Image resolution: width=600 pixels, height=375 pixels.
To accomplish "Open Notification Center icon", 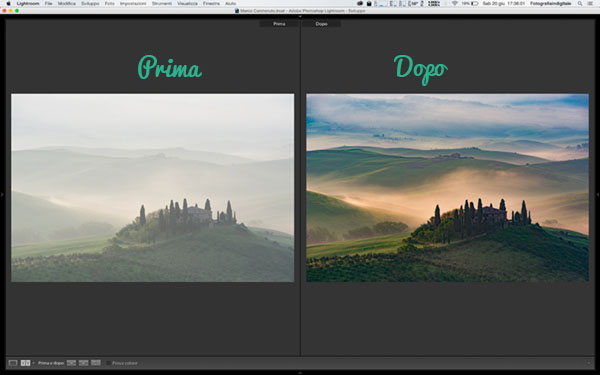I will 590,3.
